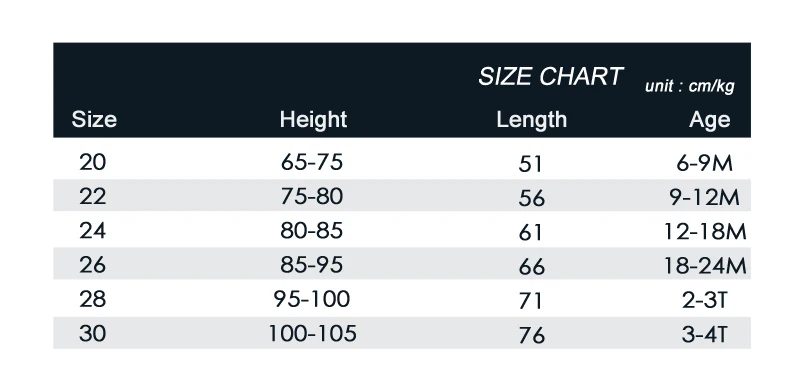Click the SIZE CHART title text
800x383 pixels.
coord(550,77)
